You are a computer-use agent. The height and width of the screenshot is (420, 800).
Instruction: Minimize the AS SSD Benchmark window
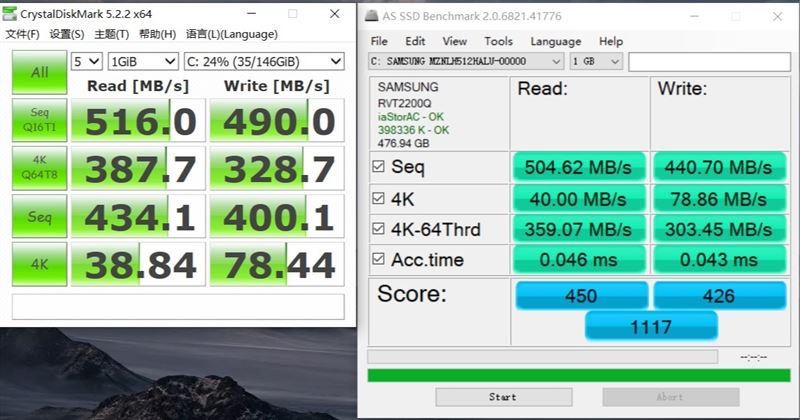(694, 16)
